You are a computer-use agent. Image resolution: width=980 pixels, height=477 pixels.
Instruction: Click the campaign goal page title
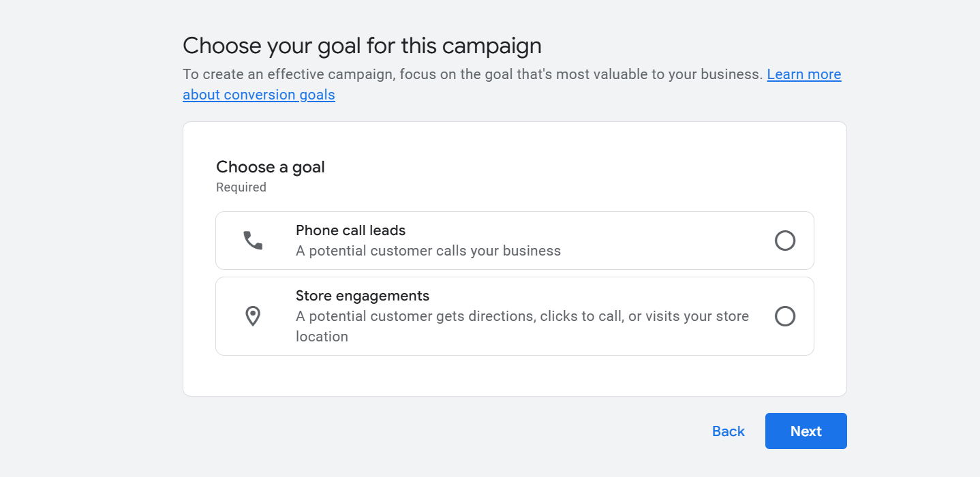(362, 45)
